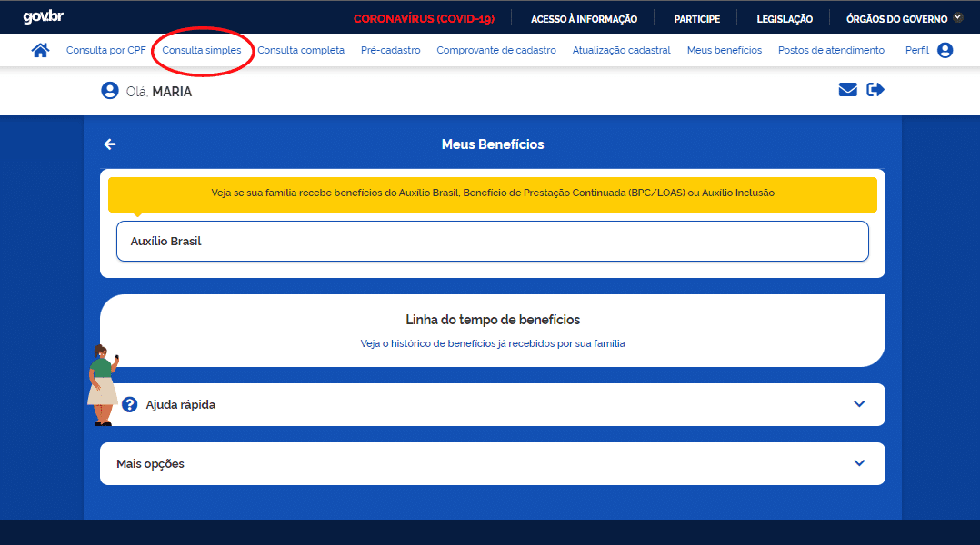
Task: Open the Perfil user avatar icon
Action: pos(945,50)
